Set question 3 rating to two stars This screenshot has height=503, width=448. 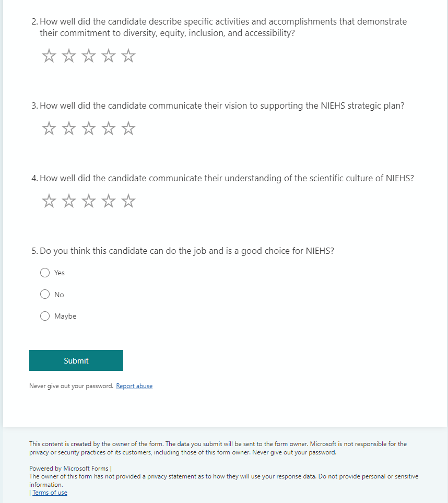[69, 128]
